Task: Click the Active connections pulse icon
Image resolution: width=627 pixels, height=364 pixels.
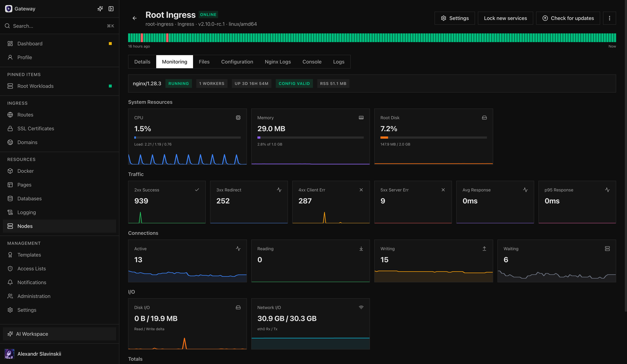Action: click(x=238, y=249)
